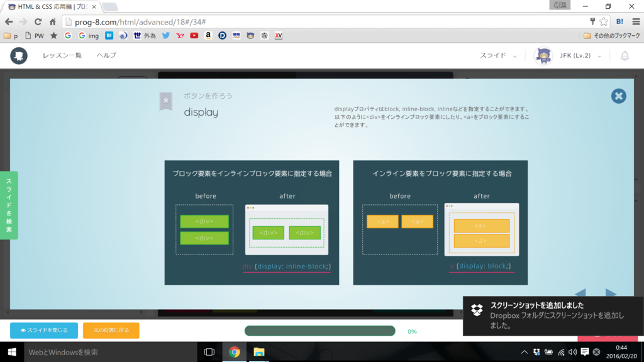Open the notification bell in the site header

[625, 56]
